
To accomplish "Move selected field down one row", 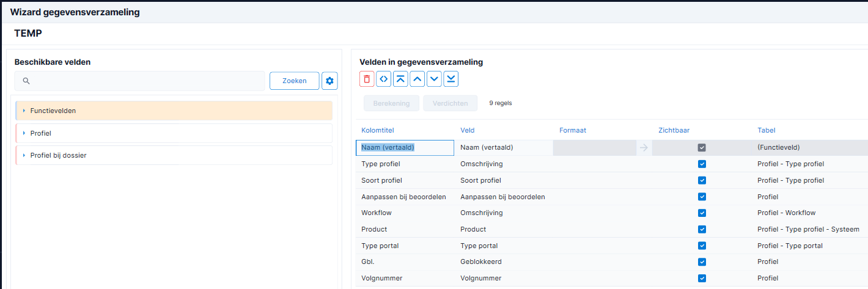I will click(x=434, y=79).
